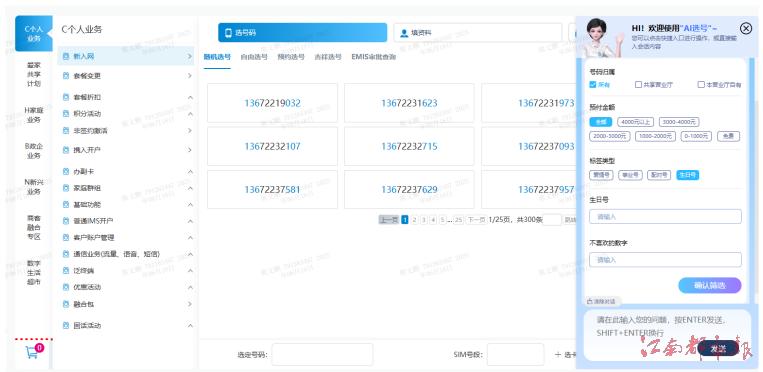Check the 共享营业厅 checkbox
The image size is (763, 372).
point(638,84)
